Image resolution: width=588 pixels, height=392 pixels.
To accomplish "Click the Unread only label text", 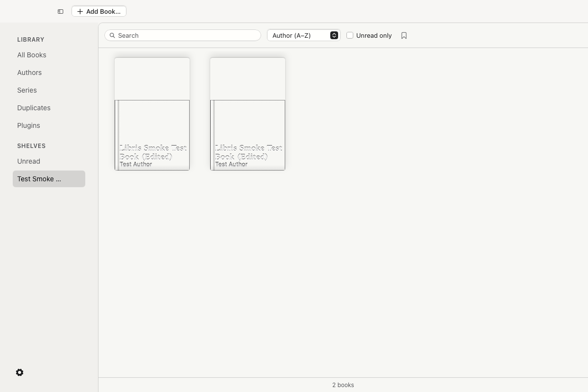I will tap(374, 35).
